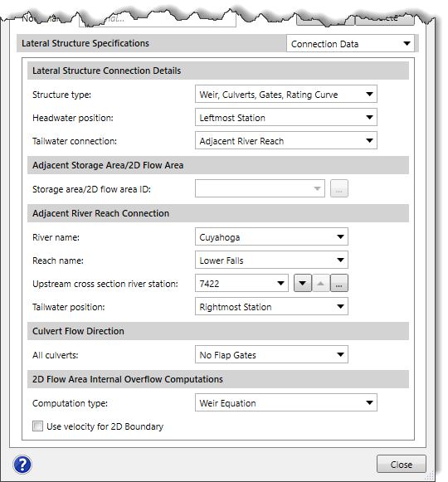
Task: Expand the Headwater position dropdown
Action: 286,118
